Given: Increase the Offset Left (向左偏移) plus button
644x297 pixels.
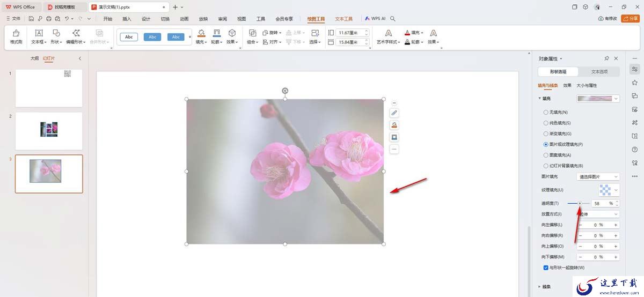Looking at the screenshot, I should (616, 225).
